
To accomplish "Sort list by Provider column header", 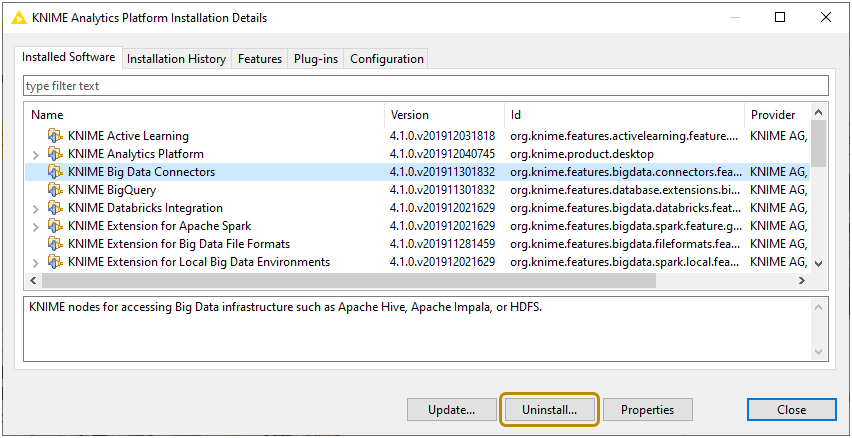I will coord(778,115).
